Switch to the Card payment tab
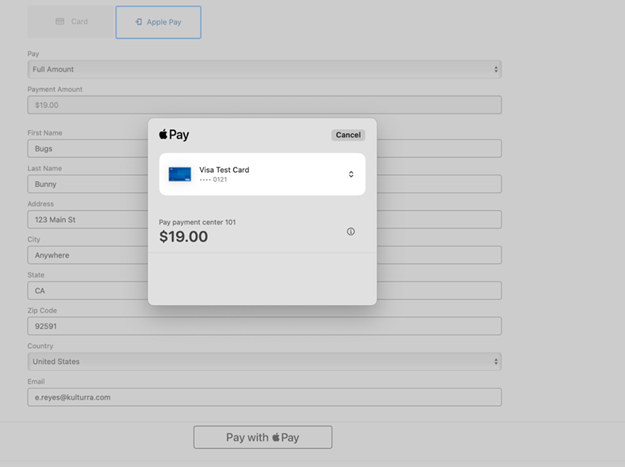Image resolution: width=625 pixels, height=467 pixels. pyautogui.click(x=71, y=21)
